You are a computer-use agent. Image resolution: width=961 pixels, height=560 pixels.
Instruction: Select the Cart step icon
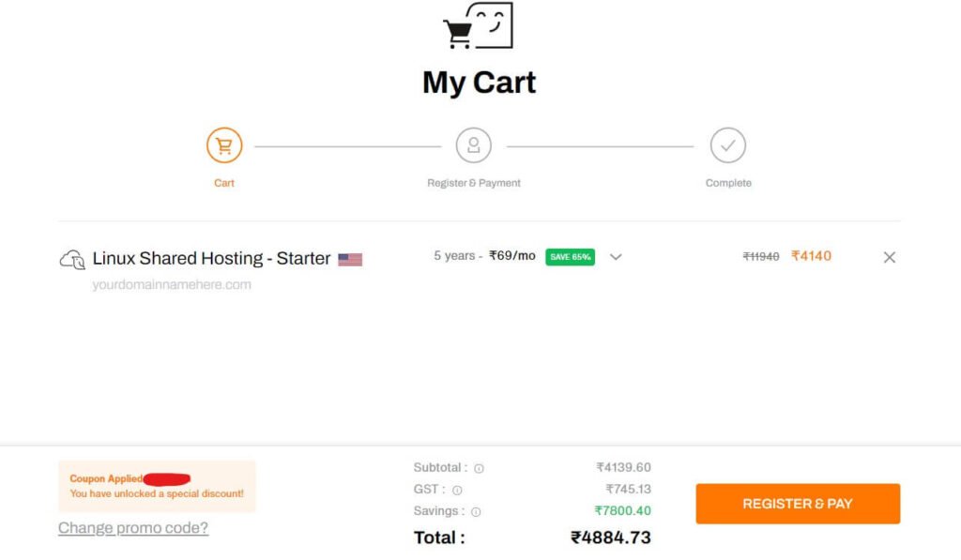point(224,145)
